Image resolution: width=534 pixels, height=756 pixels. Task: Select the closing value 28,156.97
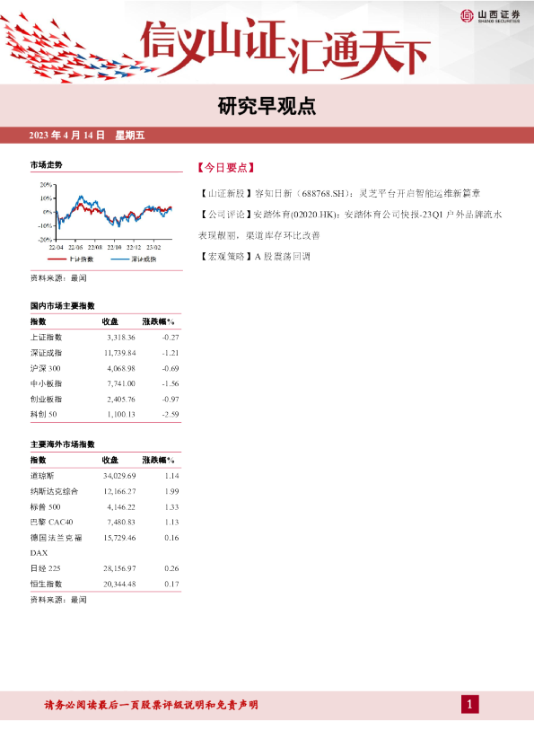[x=119, y=568]
